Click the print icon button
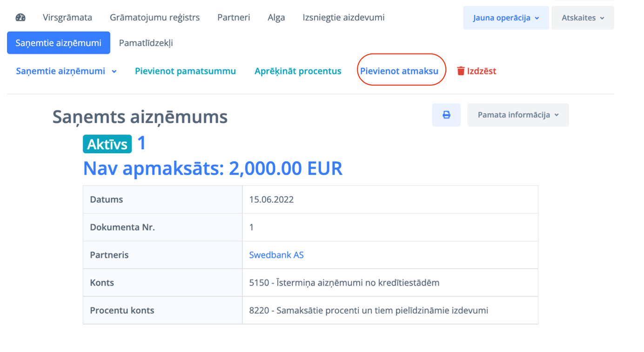Viewport: 644px width, 352px height. click(446, 115)
